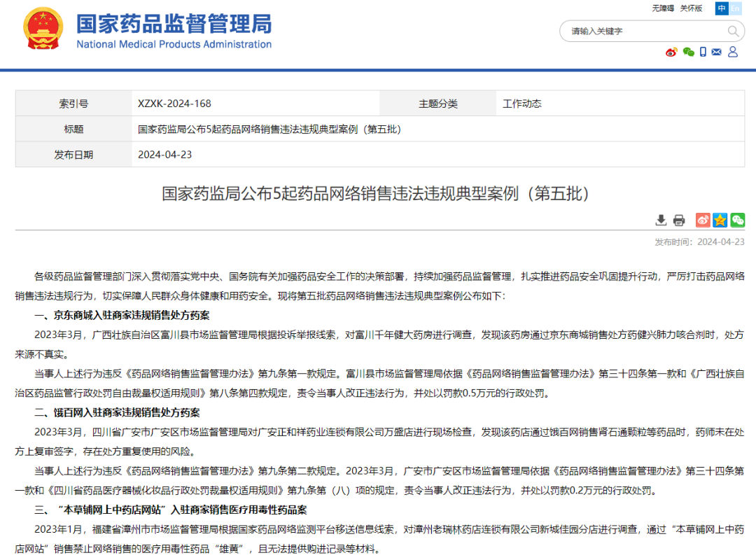Click the 请输入关键字 search field

click(644, 31)
